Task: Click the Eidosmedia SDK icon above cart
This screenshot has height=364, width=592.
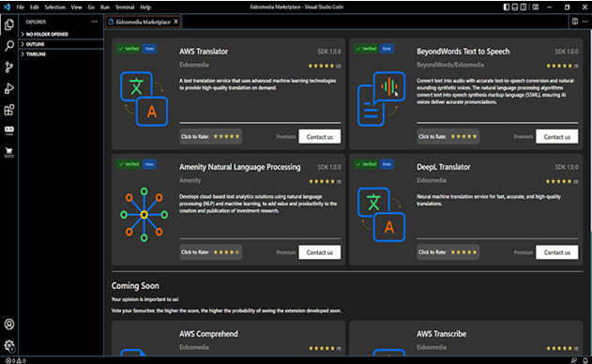Action: 9,131
